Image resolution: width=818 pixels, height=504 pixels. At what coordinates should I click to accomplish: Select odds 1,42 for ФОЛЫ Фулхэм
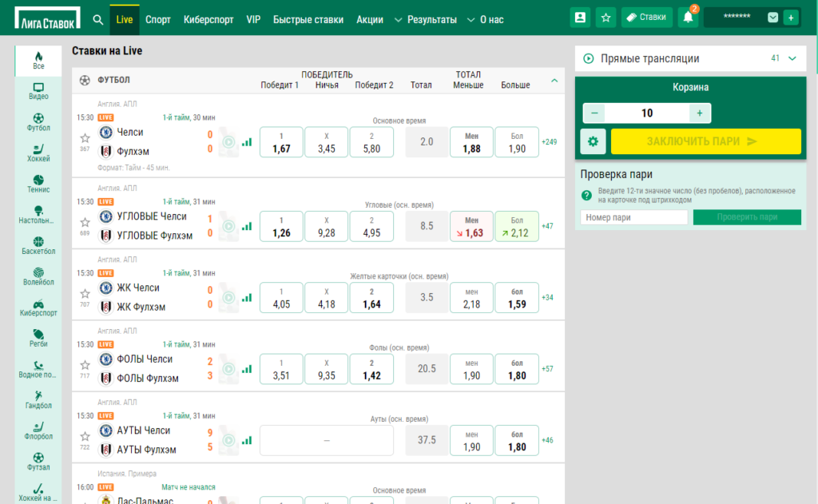pos(372,369)
